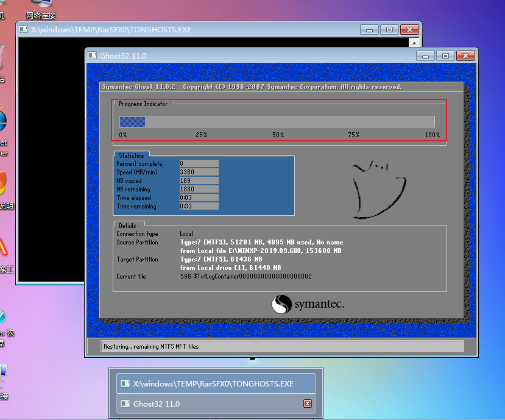Click the MB remaining value 1880
Image resolution: width=505 pixels, height=420 pixels.
point(199,189)
